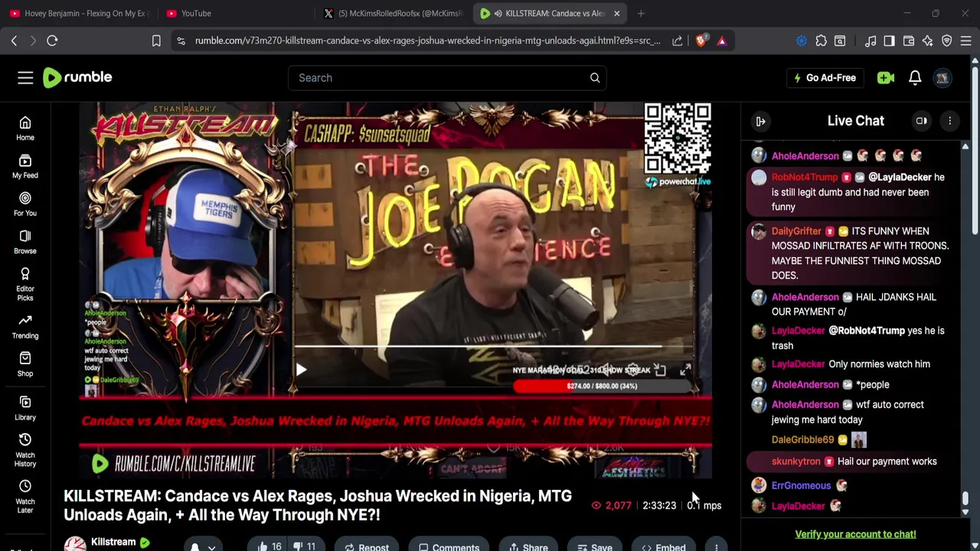The height and width of the screenshot is (551, 980).
Task: Click the Share button
Action: (x=528, y=546)
